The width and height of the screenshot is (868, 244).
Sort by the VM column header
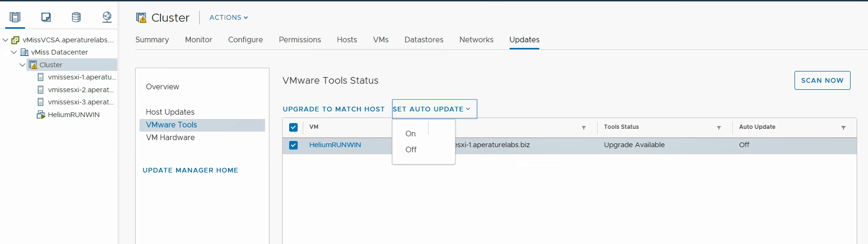tap(314, 127)
